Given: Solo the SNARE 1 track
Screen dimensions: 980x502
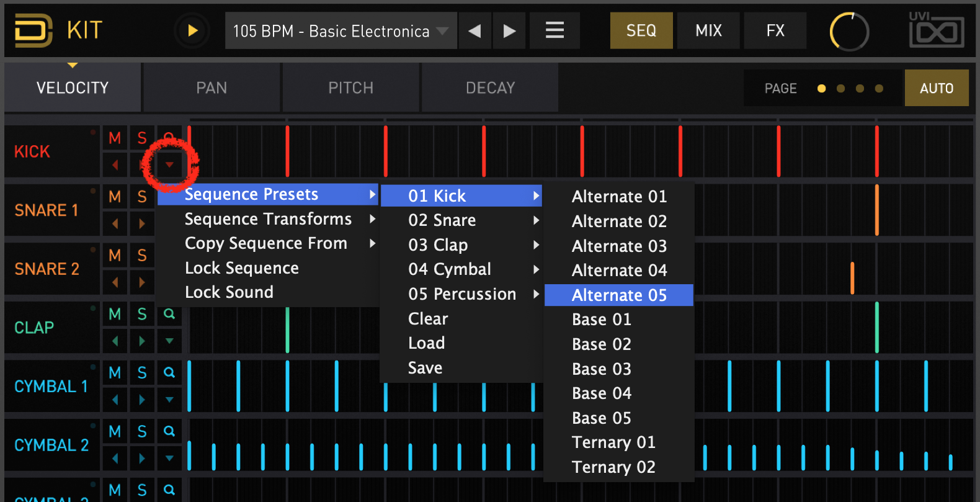Looking at the screenshot, I should [x=142, y=197].
